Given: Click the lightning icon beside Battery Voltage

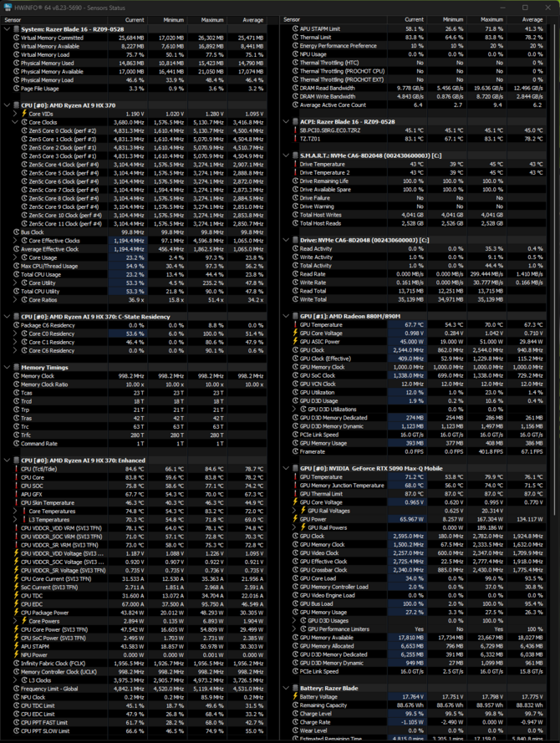Looking at the screenshot, I should coord(295,696).
